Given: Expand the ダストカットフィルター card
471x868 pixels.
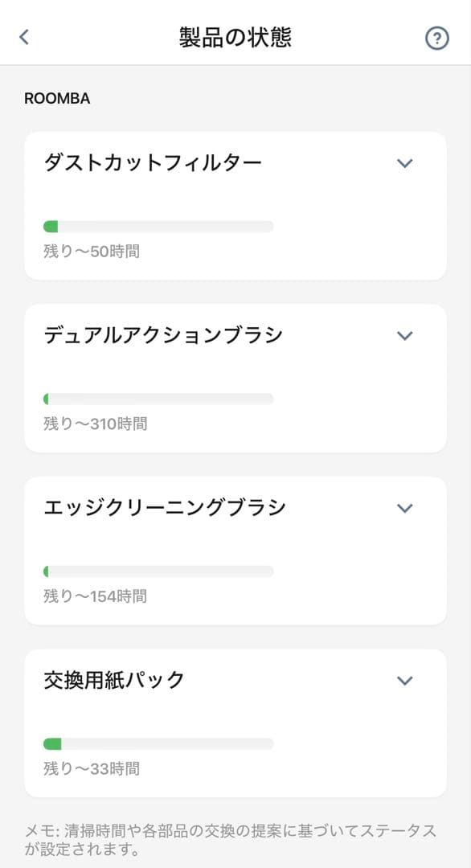Looking at the screenshot, I should pos(404,162).
